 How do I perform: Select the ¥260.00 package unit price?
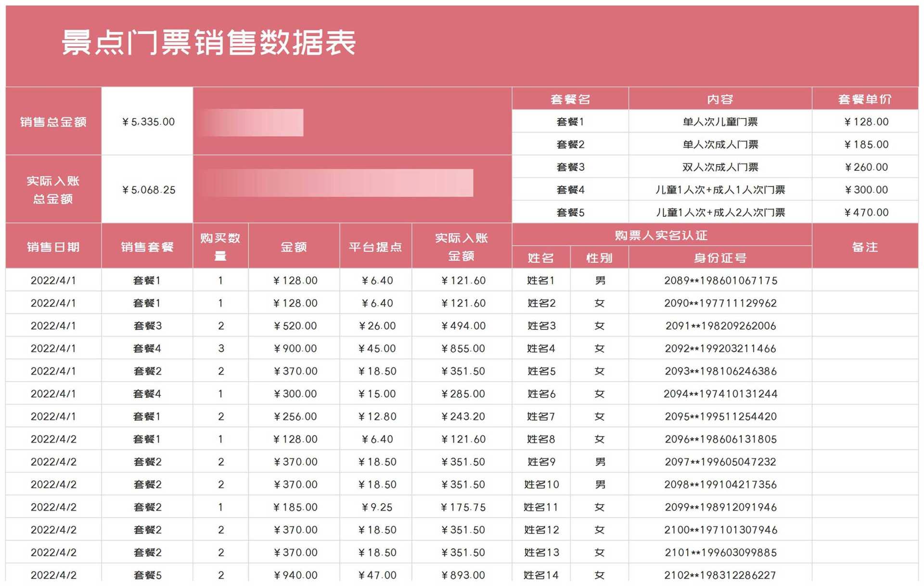(x=865, y=167)
